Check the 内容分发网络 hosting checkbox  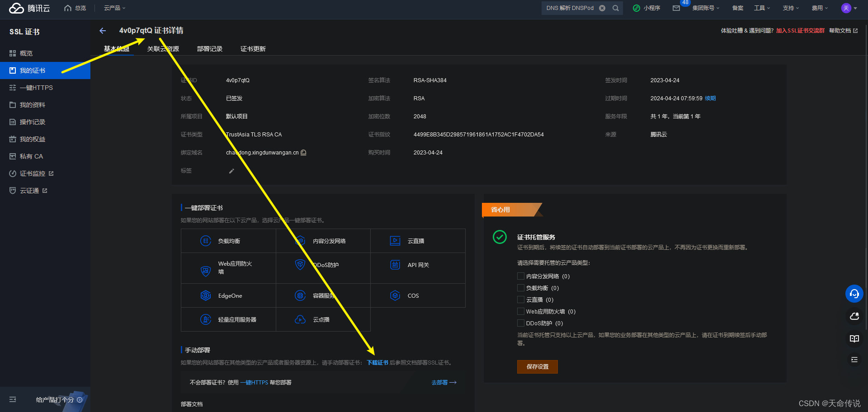520,276
